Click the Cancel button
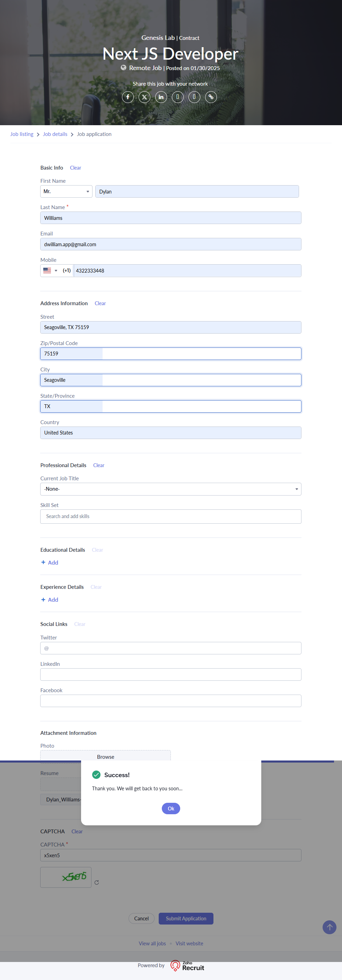342x980 pixels. click(141, 918)
